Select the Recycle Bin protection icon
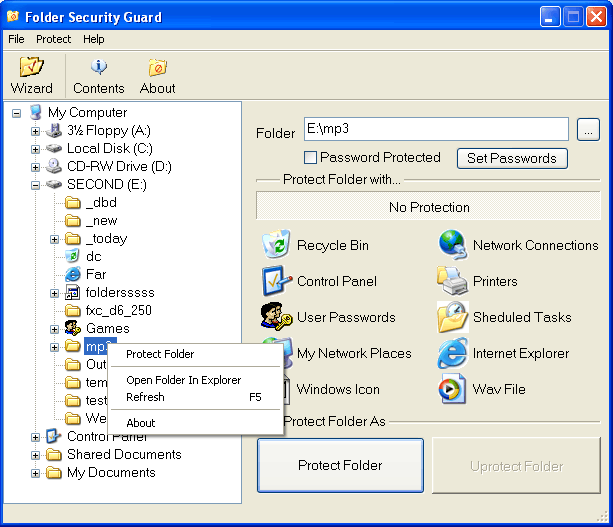 (275, 245)
